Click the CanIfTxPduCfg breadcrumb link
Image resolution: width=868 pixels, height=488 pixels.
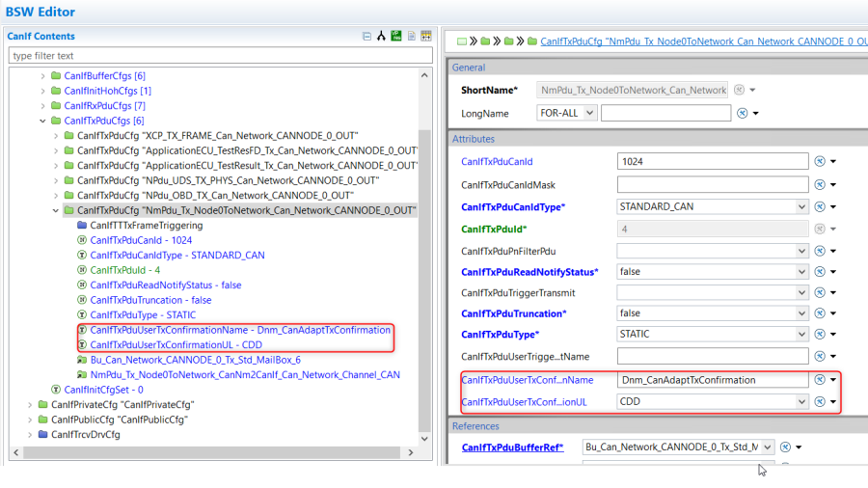(x=704, y=41)
